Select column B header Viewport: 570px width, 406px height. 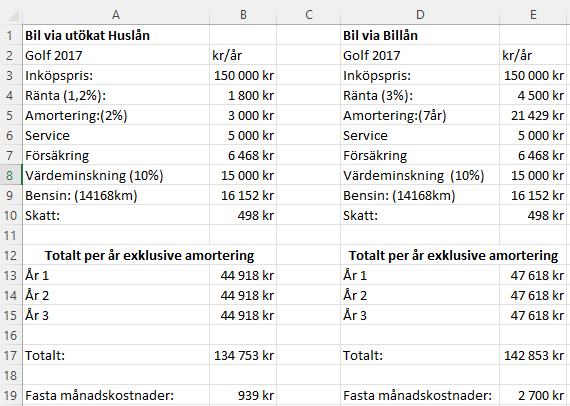tap(243, 15)
